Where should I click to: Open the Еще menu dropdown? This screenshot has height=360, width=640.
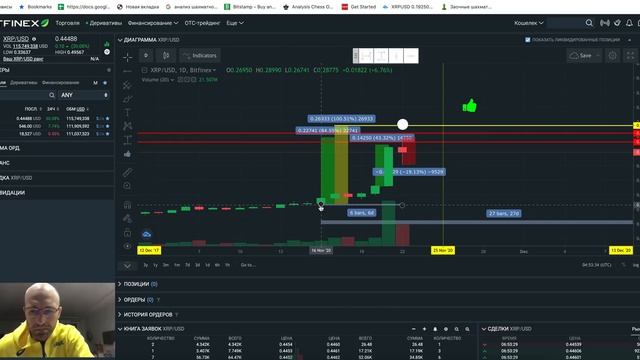click(x=235, y=23)
